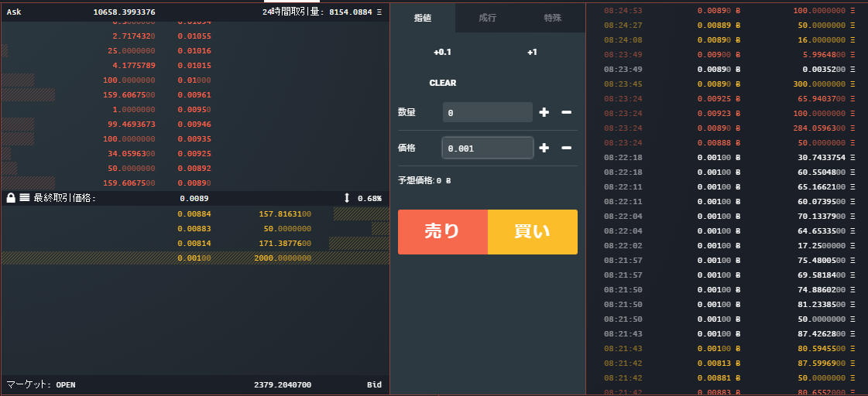Image resolution: width=868 pixels, height=396 pixels.
Task: Click bid size 171.3877600
Action: (285, 244)
